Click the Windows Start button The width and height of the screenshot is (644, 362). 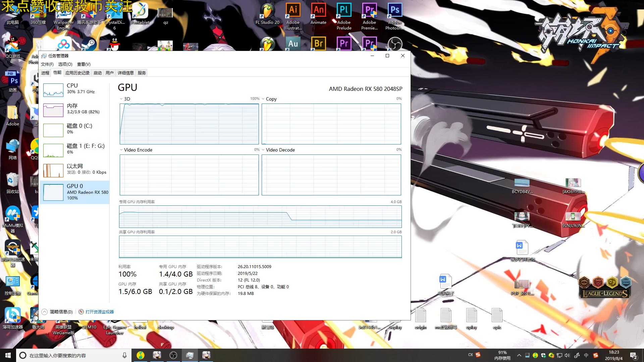tap(8, 355)
